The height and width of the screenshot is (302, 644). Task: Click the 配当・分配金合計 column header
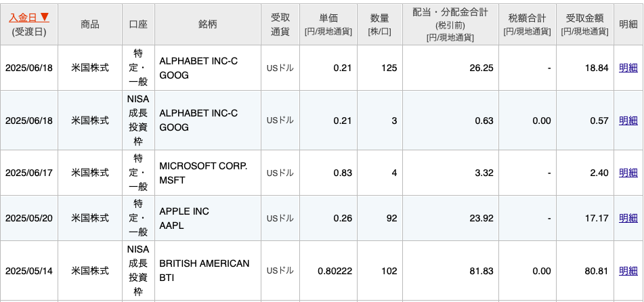click(x=450, y=24)
